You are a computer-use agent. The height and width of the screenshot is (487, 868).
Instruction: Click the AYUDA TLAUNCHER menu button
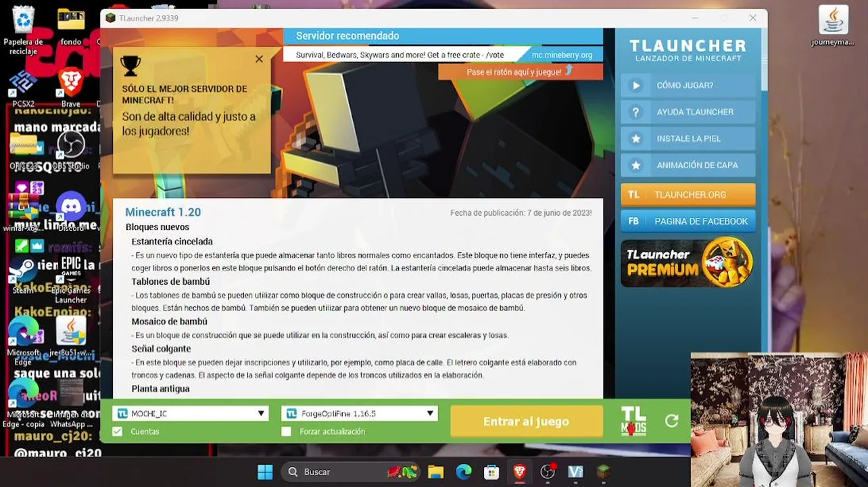(x=688, y=112)
